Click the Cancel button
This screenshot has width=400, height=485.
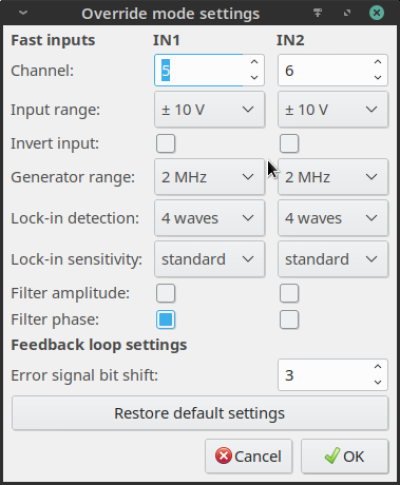coord(249,456)
